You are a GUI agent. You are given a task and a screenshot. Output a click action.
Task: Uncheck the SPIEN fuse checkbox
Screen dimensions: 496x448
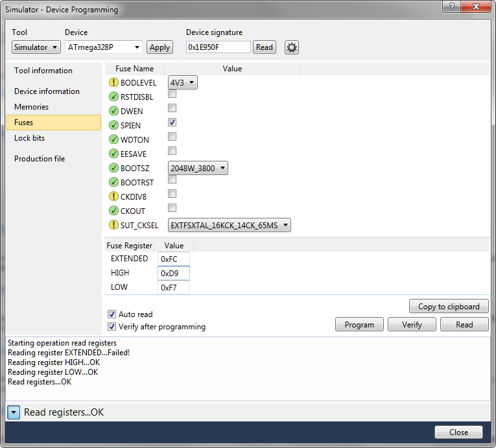tap(172, 122)
